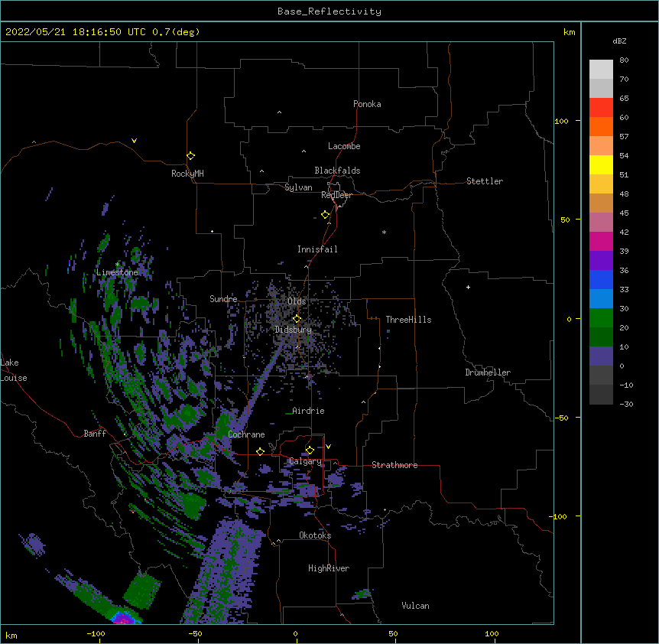
Task: Click the RedDeer city label
Action: tap(336, 195)
